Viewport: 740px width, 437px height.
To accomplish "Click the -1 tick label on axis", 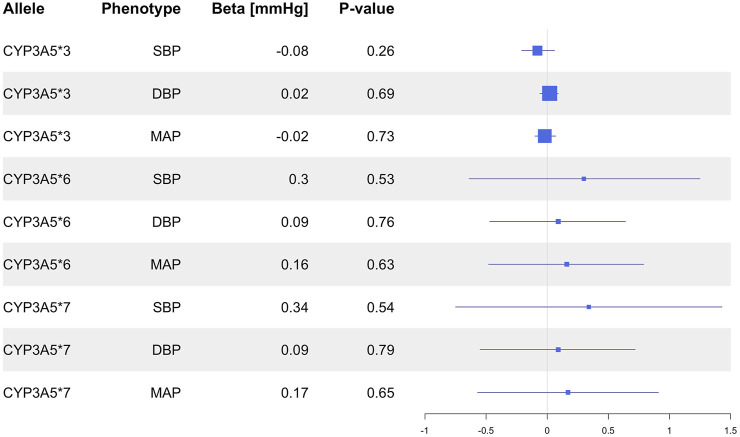I will point(425,430).
